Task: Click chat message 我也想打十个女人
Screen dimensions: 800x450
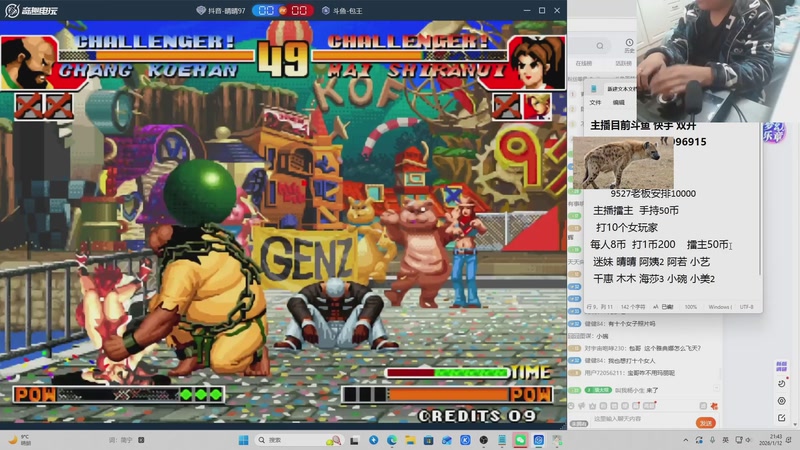Action: 632,361
